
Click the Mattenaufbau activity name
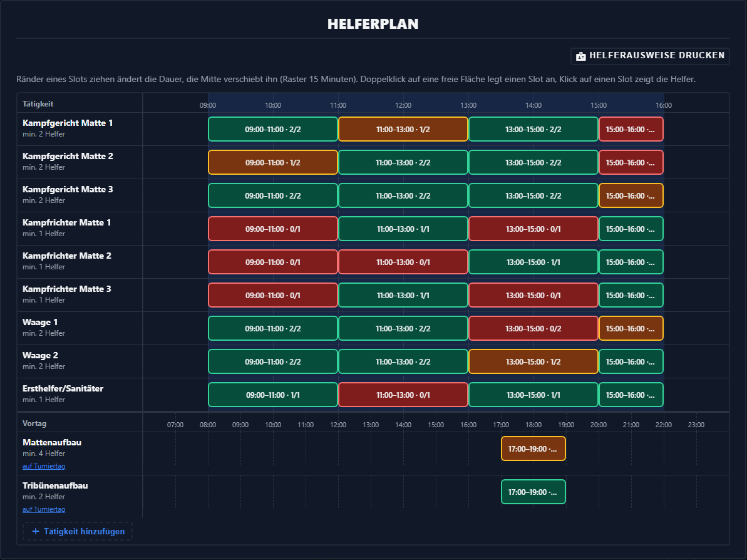click(x=52, y=442)
